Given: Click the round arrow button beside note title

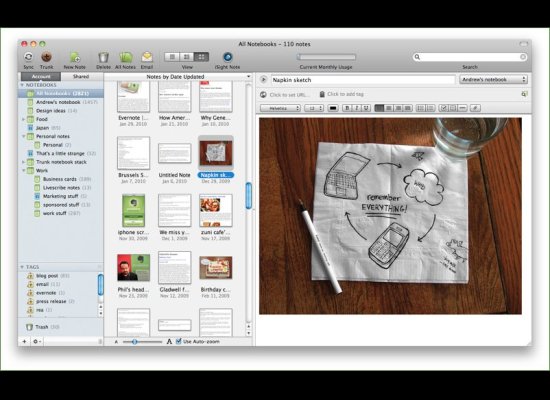Looking at the screenshot, I should click(263, 80).
